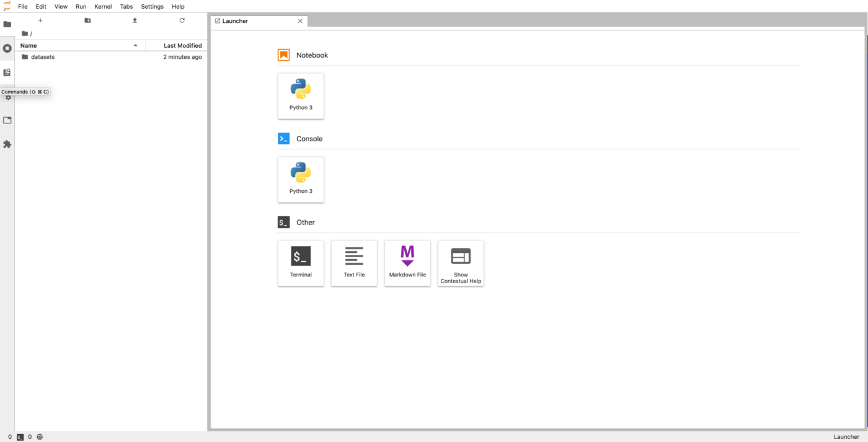Click the New Launcher plus icon
This screenshot has width=868, height=442.
(x=40, y=20)
